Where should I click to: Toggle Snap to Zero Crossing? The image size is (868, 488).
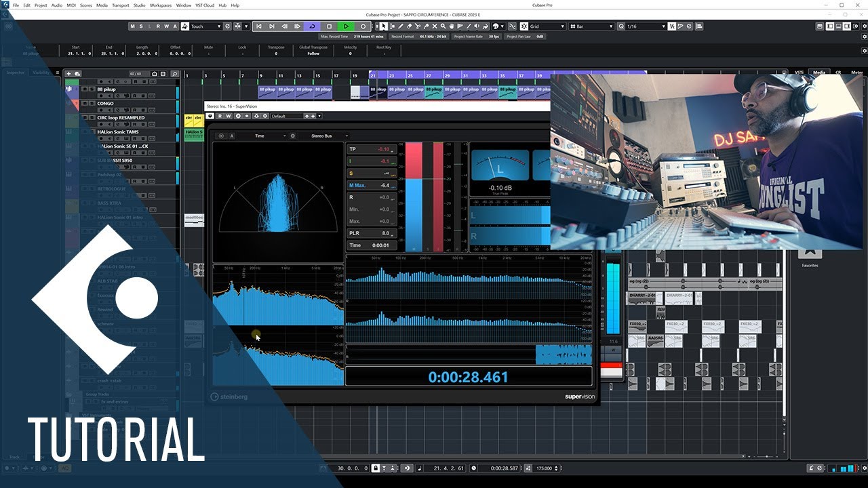[x=512, y=26]
